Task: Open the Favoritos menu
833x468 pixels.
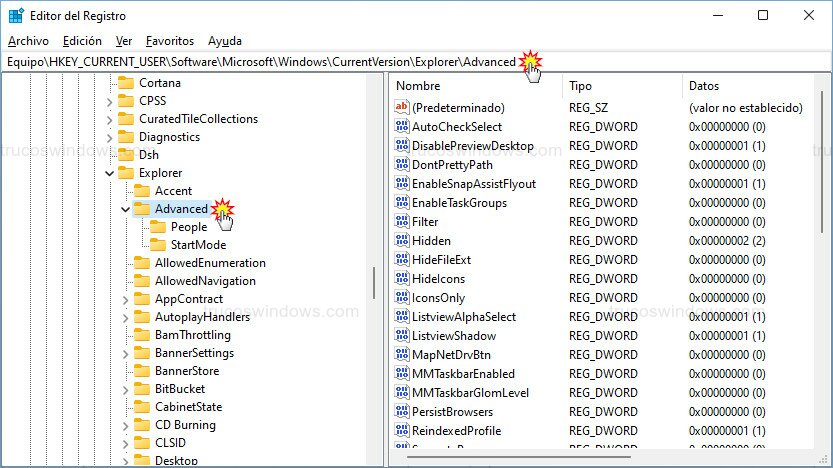Action: (x=169, y=41)
